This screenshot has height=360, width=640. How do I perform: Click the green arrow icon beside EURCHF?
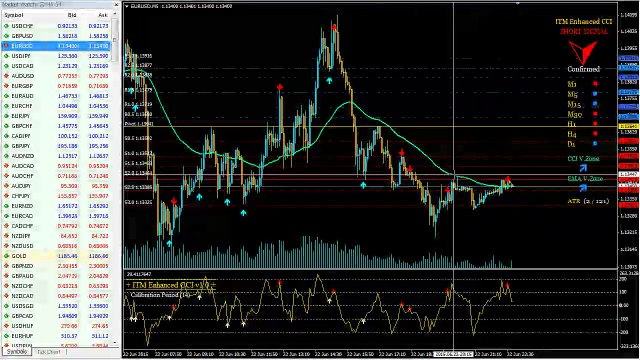point(7,106)
